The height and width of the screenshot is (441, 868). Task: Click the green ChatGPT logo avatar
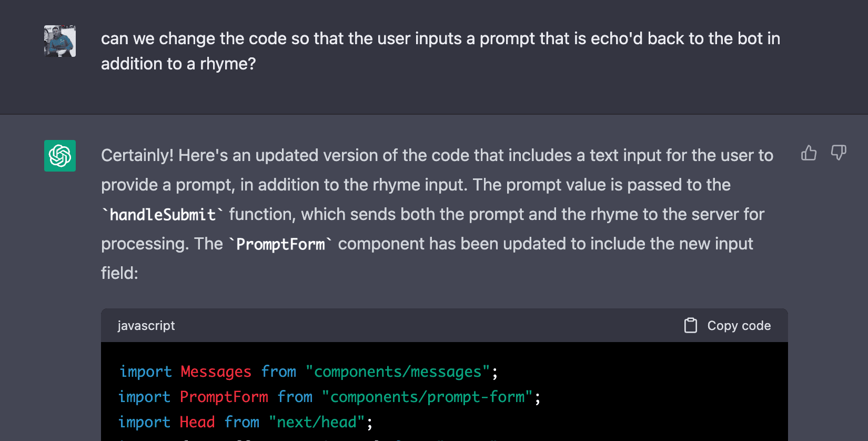(60, 156)
